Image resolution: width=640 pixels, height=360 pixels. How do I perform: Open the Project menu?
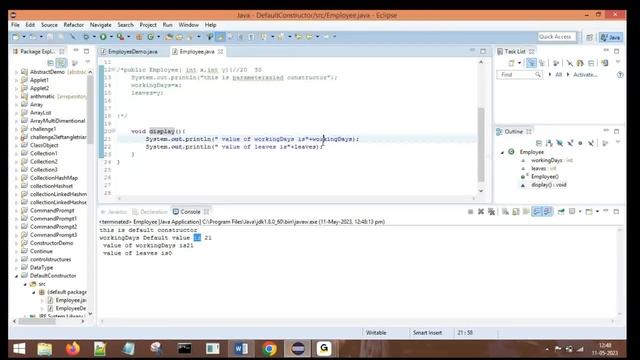(148, 25)
